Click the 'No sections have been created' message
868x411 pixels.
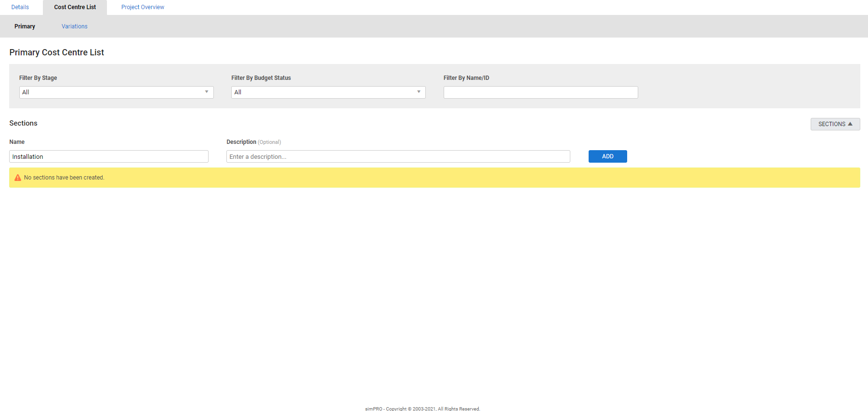[x=64, y=178]
